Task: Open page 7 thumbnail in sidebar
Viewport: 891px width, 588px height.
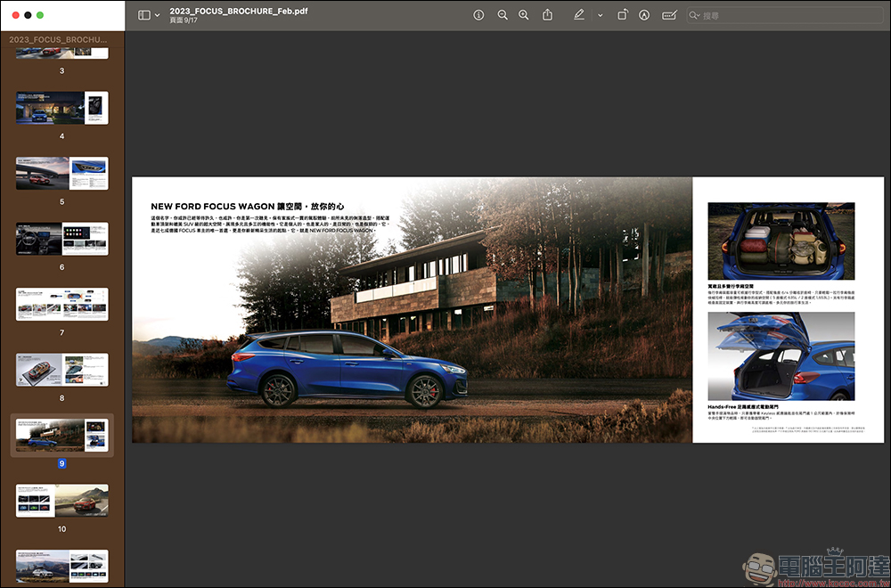Action: click(62, 305)
